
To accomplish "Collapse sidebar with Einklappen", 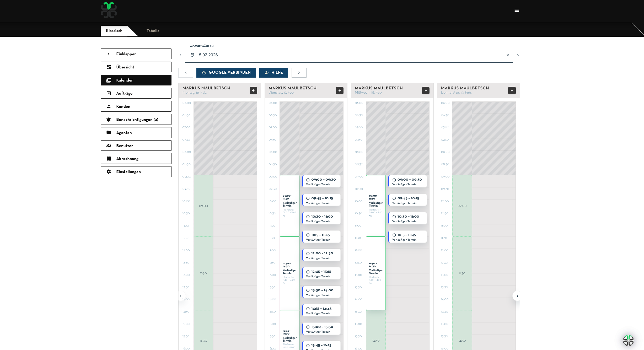I will click(136, 54).
